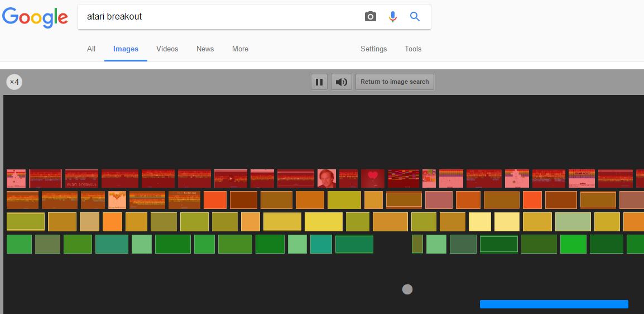The height and width of the screenshot is (314, 644).
Task: Click the magnifying glass search button
Action: [415, 16]
